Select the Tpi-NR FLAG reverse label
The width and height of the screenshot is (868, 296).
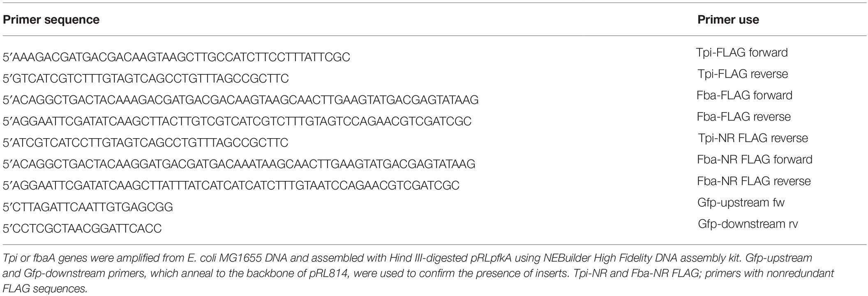pyautogui.click(x=753, y=138)
